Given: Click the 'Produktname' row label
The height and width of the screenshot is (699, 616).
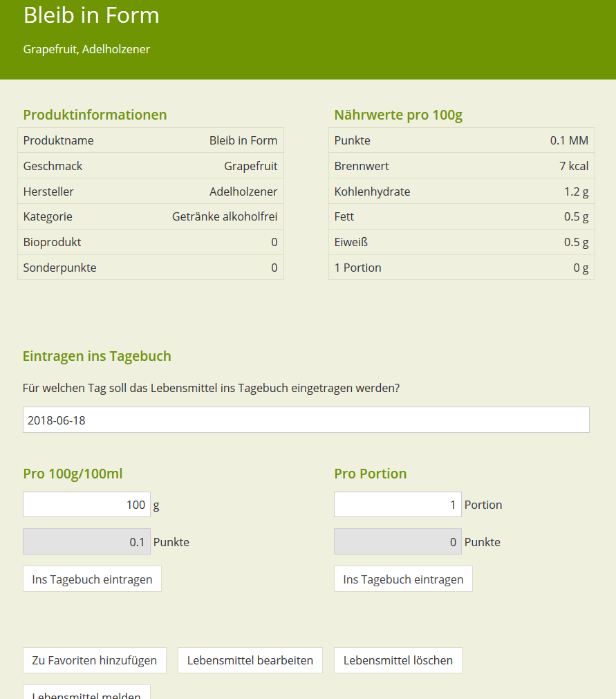Looking at the screenshot, I should [x=58, y=140].
